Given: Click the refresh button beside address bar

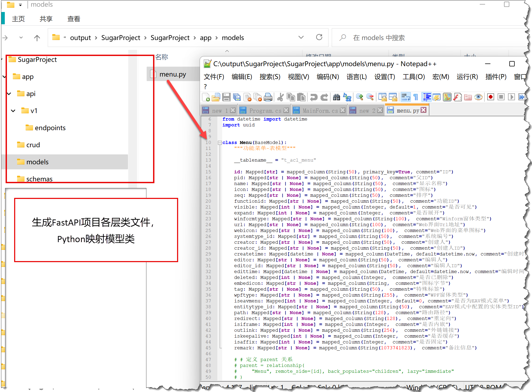Looking at the screenshot, I should tap(319, 38).
